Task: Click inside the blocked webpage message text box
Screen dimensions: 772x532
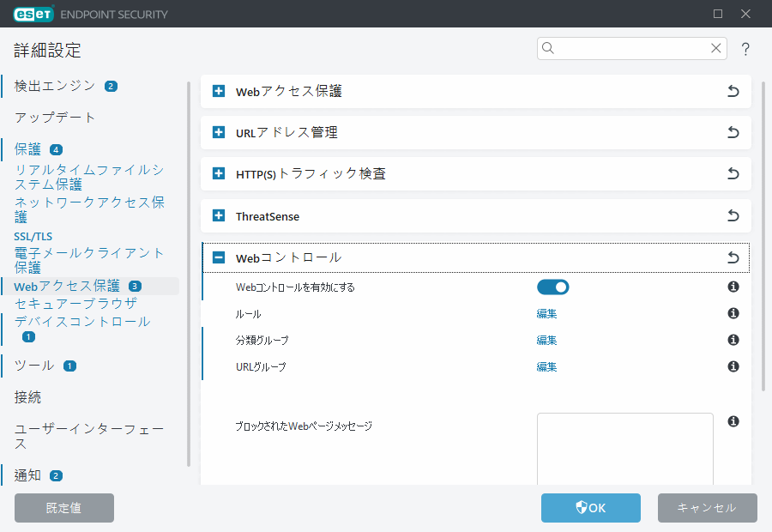Action: 624,446
